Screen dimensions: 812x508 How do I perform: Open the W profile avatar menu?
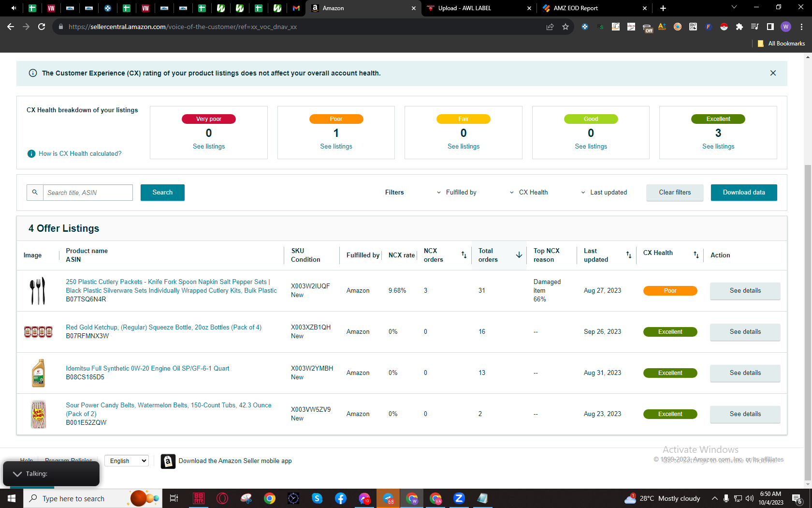pos(786,27)
